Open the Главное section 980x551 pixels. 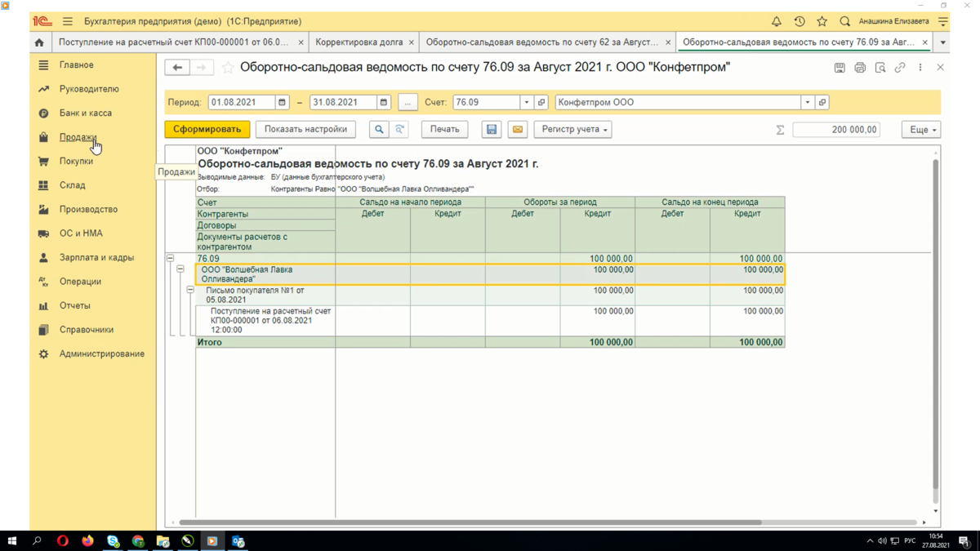76,64
